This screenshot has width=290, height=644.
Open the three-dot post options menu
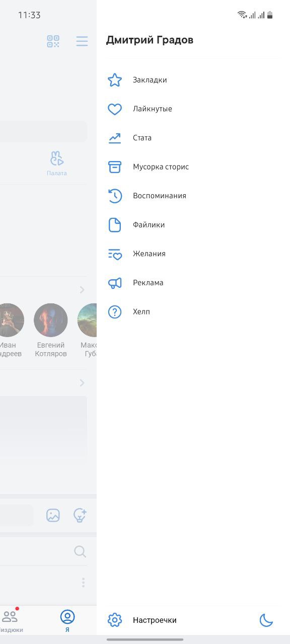pos(83,583)
